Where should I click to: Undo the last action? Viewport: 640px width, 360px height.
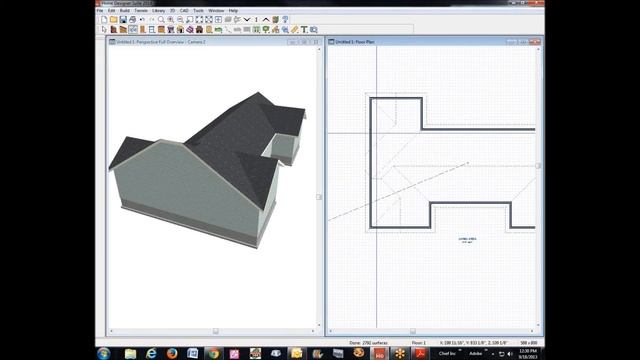142,20
